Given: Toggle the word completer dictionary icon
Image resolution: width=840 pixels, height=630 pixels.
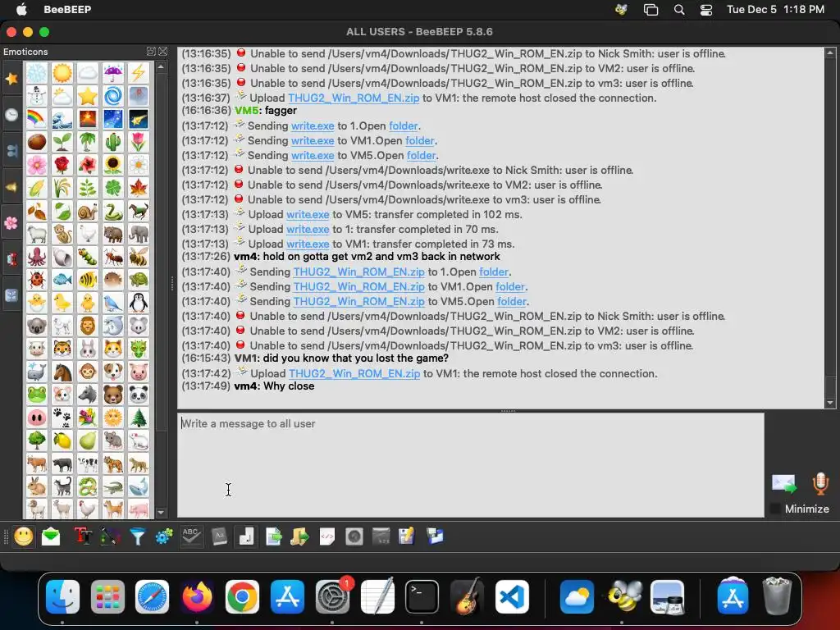Looking at the screenshot, I should pos(219,536).
